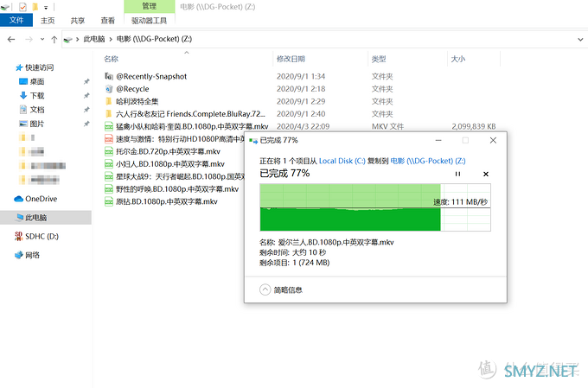Open the recent locations dropdown arrow
Image resolution: width=588 pixels, height=388 pixels.
pos(42,39)
